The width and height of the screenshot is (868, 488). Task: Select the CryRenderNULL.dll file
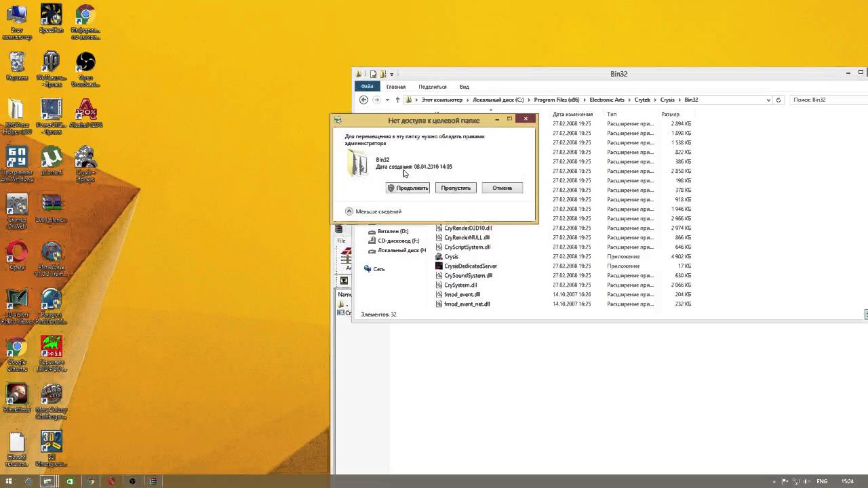click(467, 238)
